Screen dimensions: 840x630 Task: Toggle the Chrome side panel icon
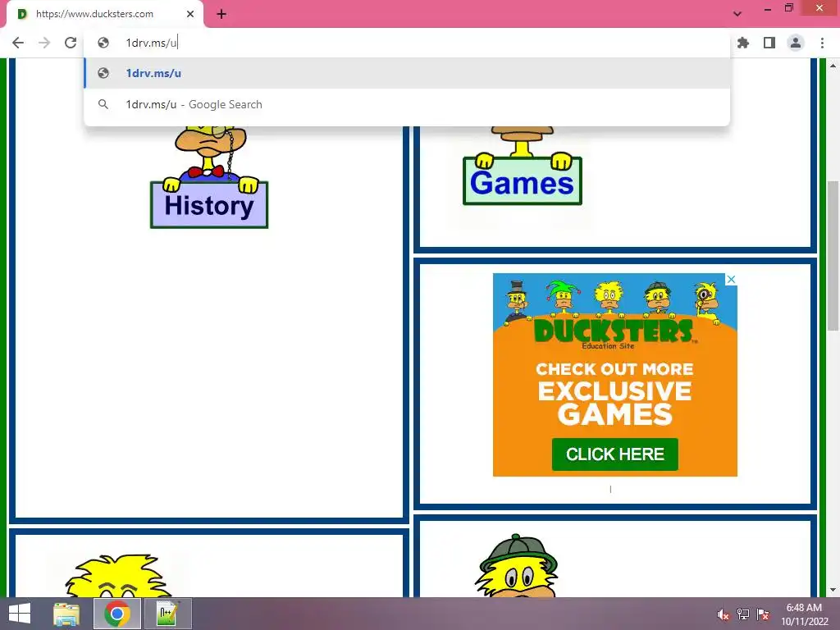click(769, 43)
